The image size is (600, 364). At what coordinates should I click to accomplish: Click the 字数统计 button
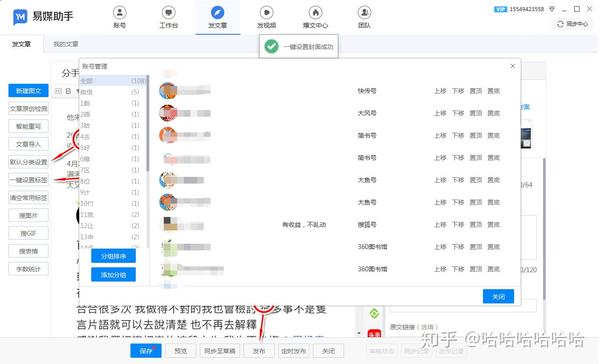28,269
